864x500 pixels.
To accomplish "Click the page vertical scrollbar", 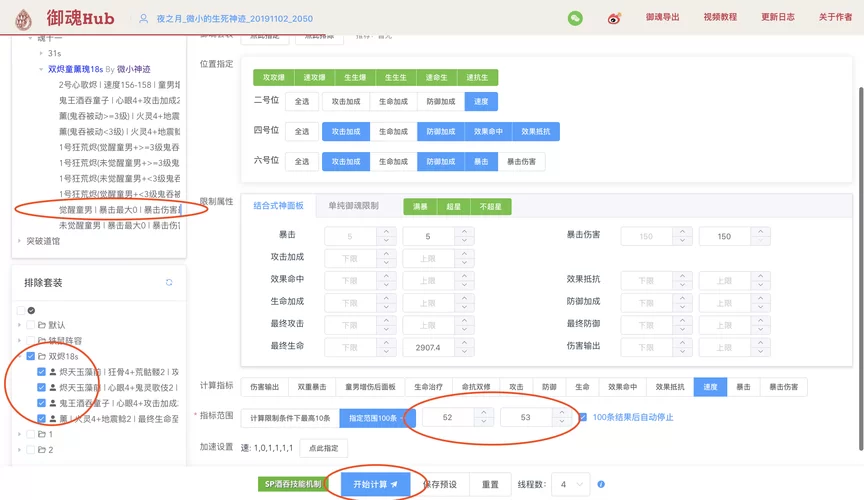I will 861,267.
